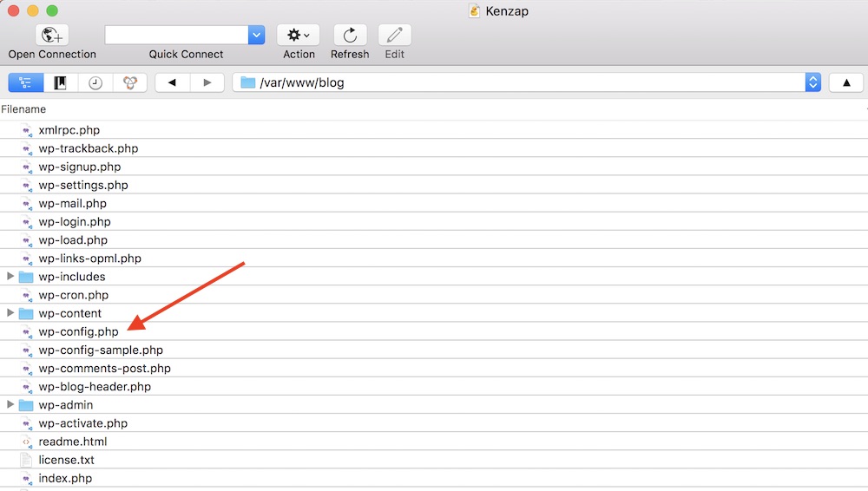Image resolution: width=868 pixels, height=491 pixels.
Task: Select wp-trackback.php file
Action: point(88,148)
